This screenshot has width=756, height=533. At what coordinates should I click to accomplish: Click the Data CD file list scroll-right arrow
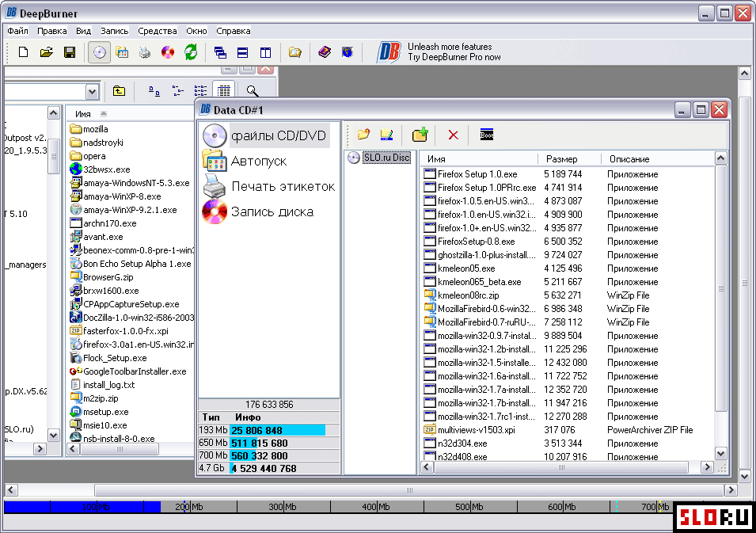coord(707,466)
